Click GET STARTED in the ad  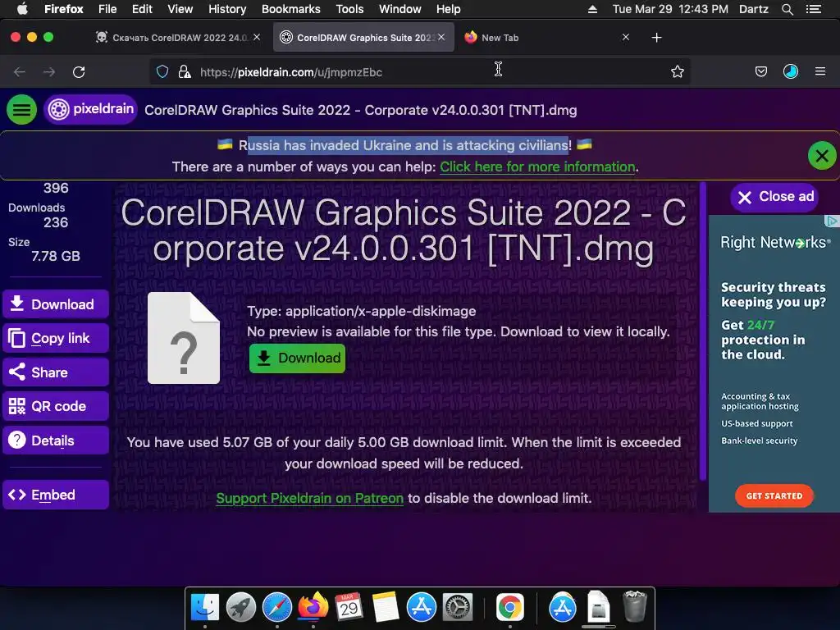pyautogui.click(x=774, y=496)
